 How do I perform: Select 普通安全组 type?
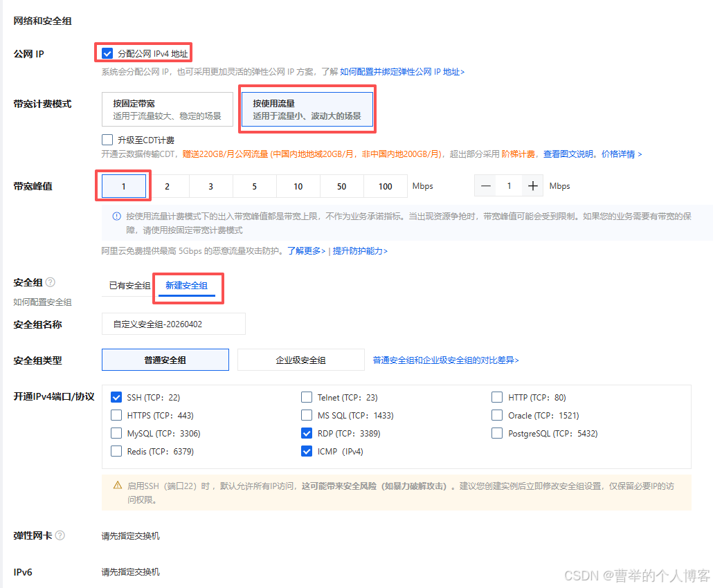[165, 360]
